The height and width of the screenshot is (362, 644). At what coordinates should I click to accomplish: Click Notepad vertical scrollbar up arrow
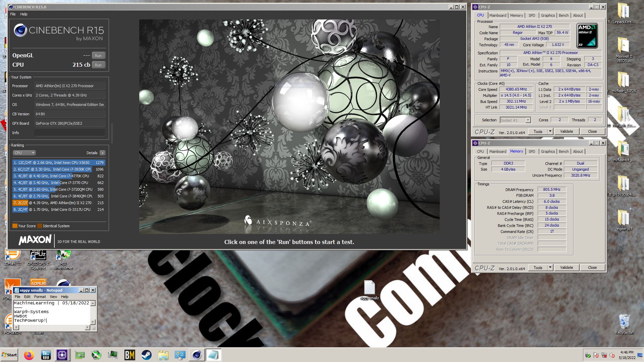(93, 303)
